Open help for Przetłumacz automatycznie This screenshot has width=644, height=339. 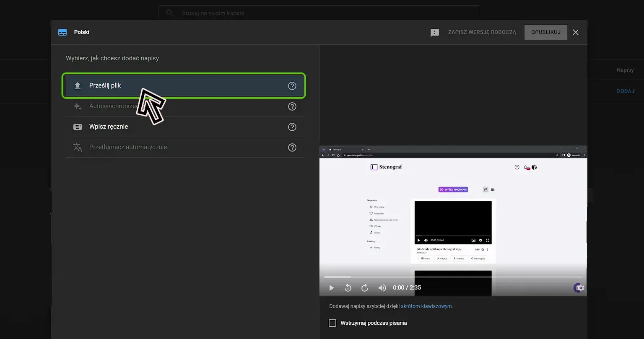click(x=292, y=148)
